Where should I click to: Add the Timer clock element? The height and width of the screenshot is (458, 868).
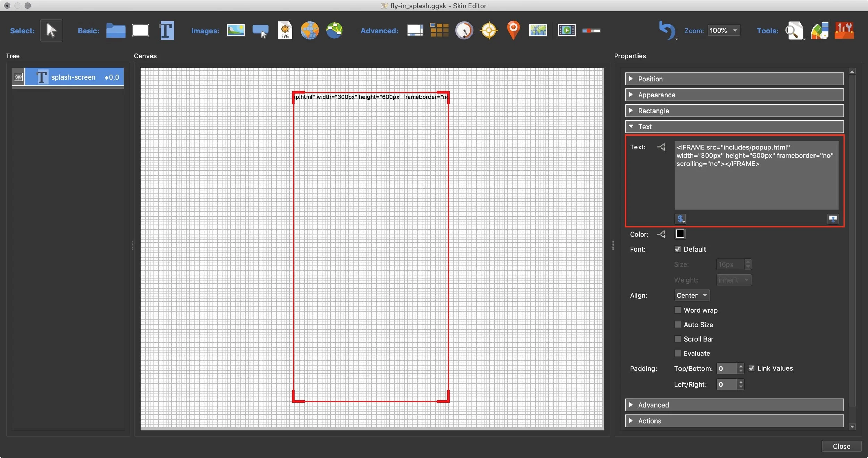[x=464, y=31]
